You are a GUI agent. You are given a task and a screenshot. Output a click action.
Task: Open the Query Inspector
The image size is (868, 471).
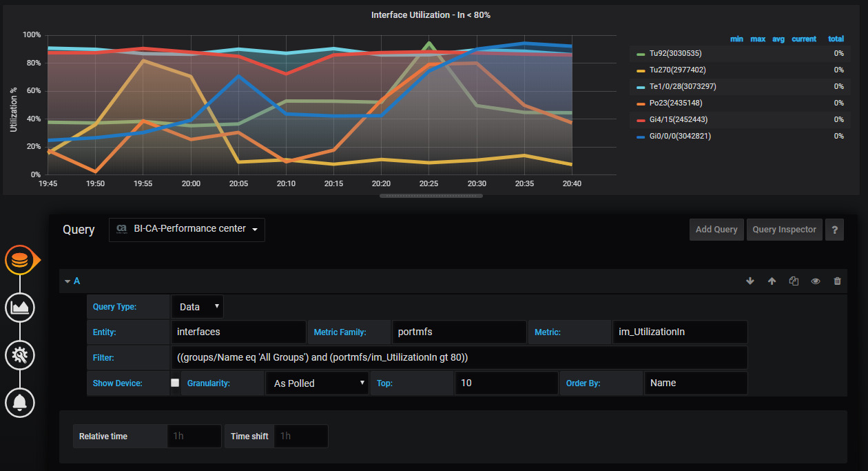pos(784,229)
